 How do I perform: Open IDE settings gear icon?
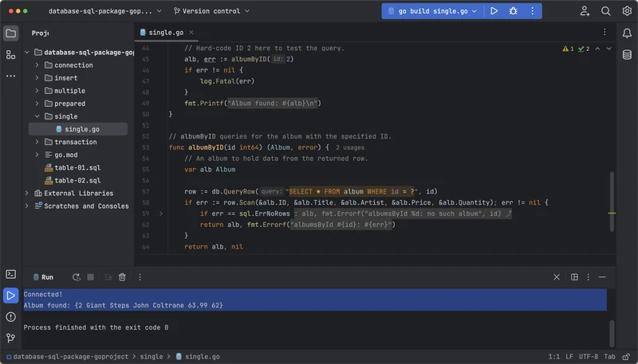tap(626, 11)
